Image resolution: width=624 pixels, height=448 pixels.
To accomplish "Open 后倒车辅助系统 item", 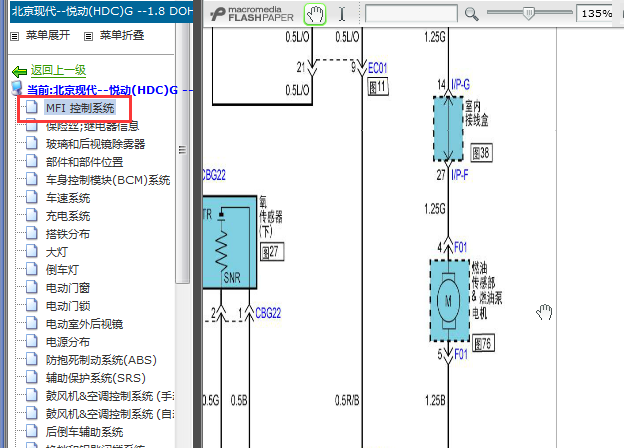I will [x=84, y=432].
